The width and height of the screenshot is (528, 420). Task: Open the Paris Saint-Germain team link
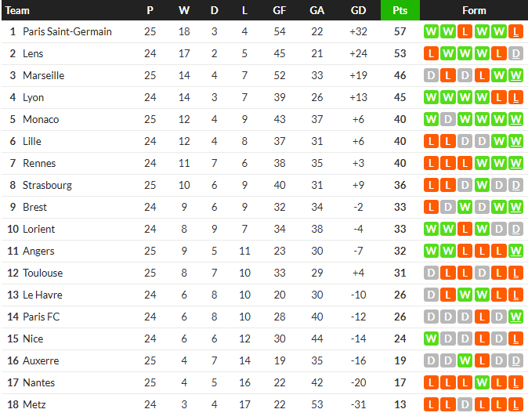pos(67,31)
